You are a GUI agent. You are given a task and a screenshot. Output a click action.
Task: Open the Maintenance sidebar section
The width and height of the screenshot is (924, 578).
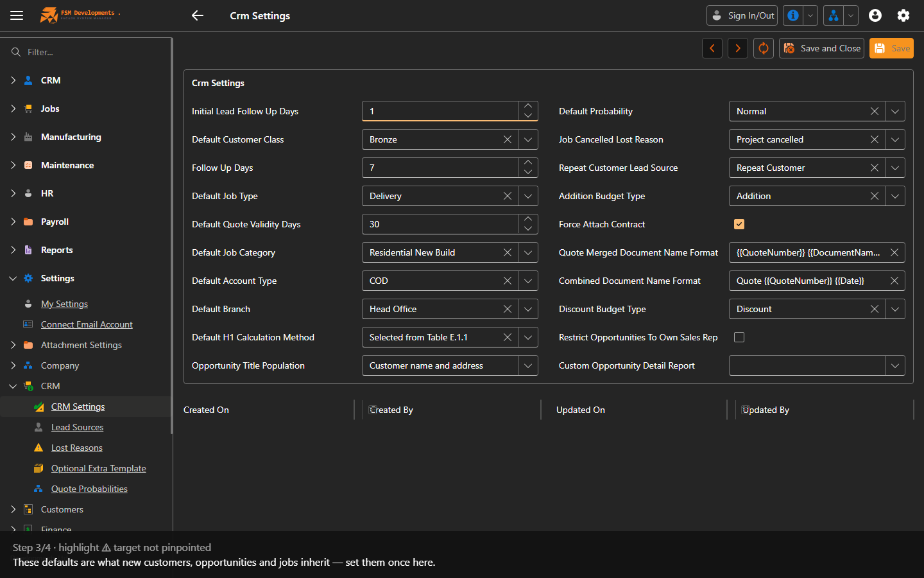[x=67, y=165]
